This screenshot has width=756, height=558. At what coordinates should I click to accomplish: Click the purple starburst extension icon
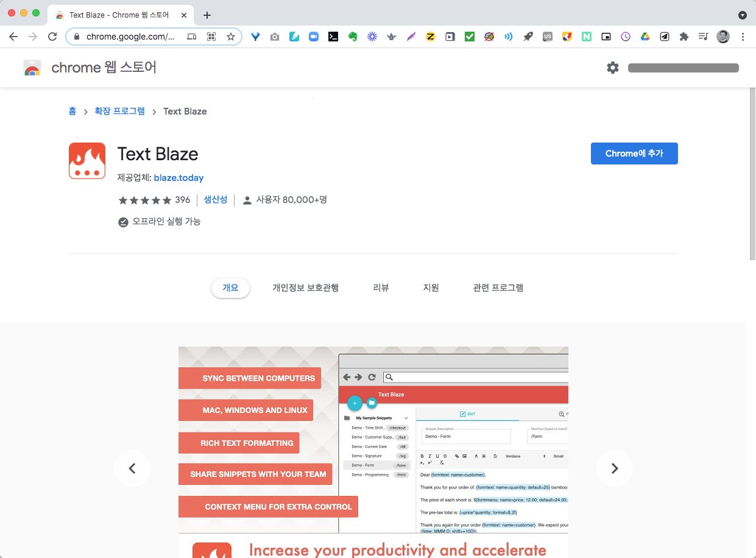[x=372, y=37]
